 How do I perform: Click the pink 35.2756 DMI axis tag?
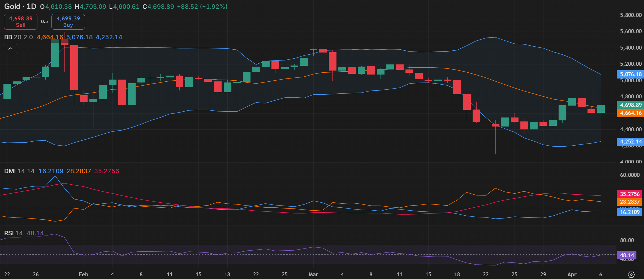click(x=629, y=194)
